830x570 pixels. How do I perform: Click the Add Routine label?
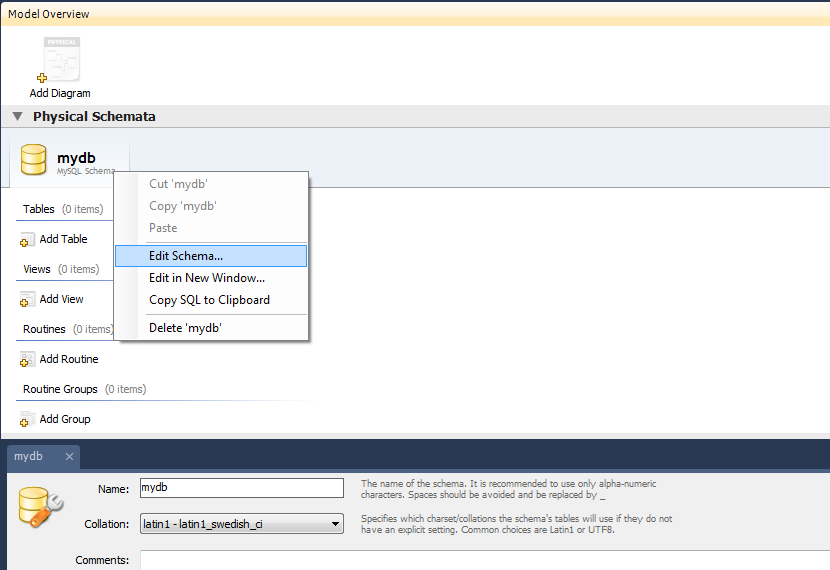pyautogui.click(x=69, y=359)
